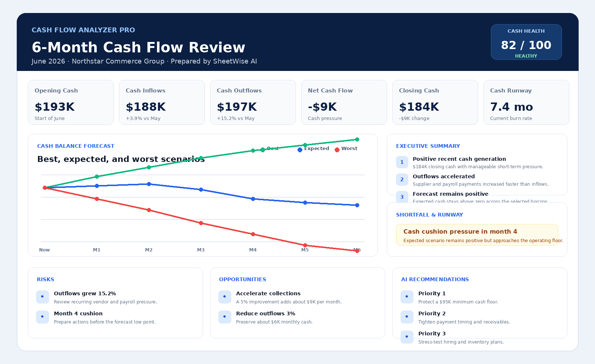Select the Net Cash Flow -$9K card
The image size is (595, 364).
point(344,103)
